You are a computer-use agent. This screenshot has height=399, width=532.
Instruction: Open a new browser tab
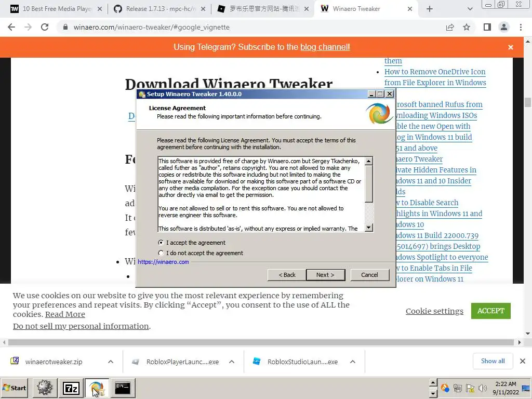tap(430, 9)
